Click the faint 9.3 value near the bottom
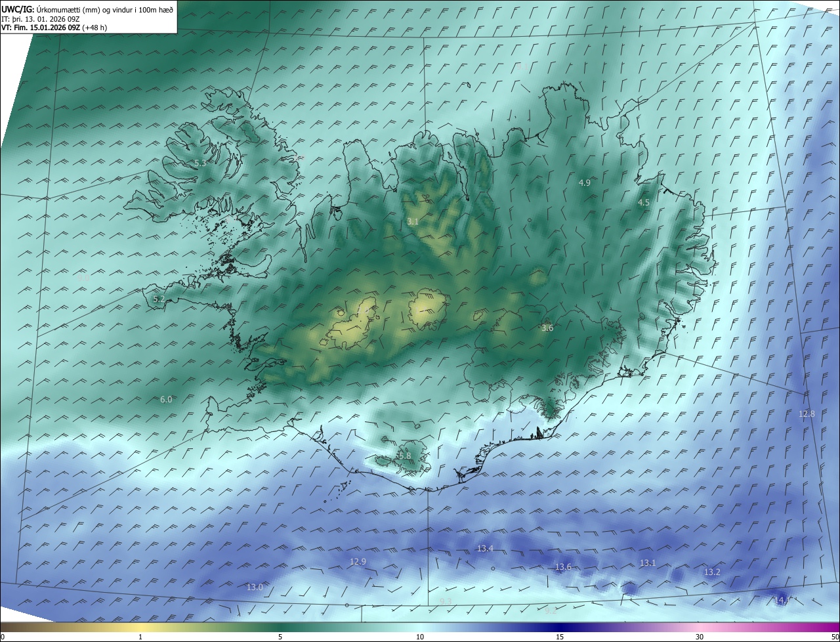840x642 pixels. [446, 601]
